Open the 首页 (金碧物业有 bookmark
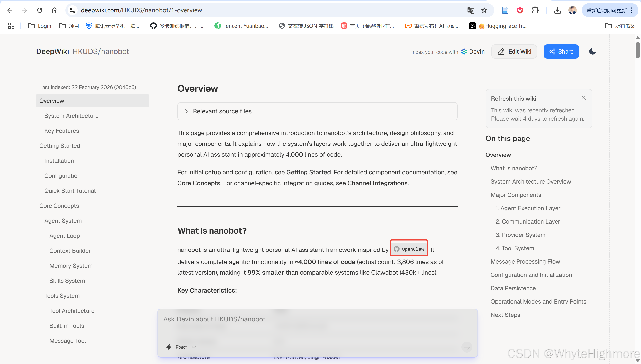This screenshot has width=641, height=364. pyautogui.click(x=367, y=26)
